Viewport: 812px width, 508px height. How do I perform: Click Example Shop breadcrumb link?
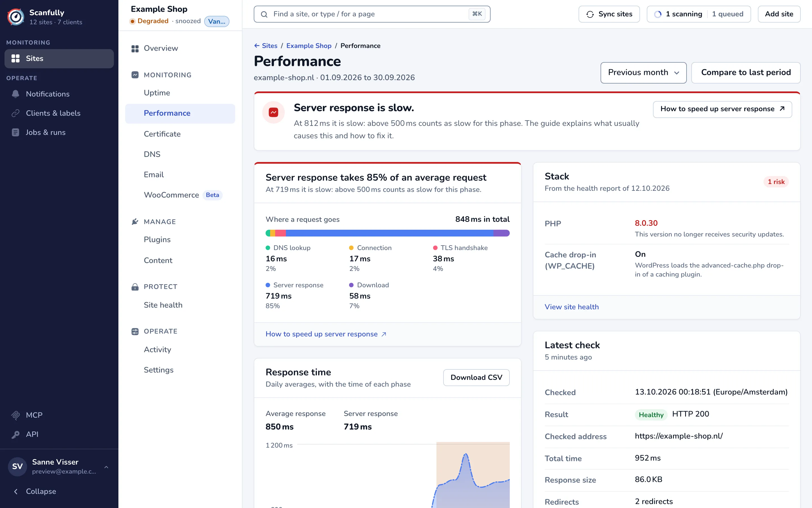[309, 46]
